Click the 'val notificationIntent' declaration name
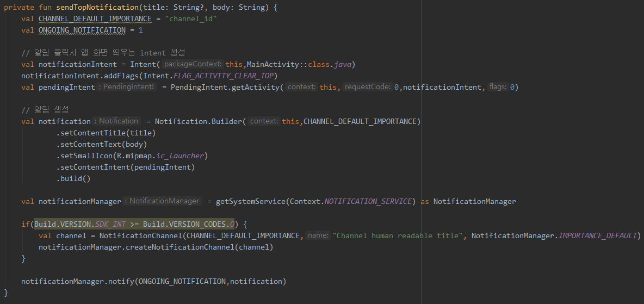 tap(78, 65)
